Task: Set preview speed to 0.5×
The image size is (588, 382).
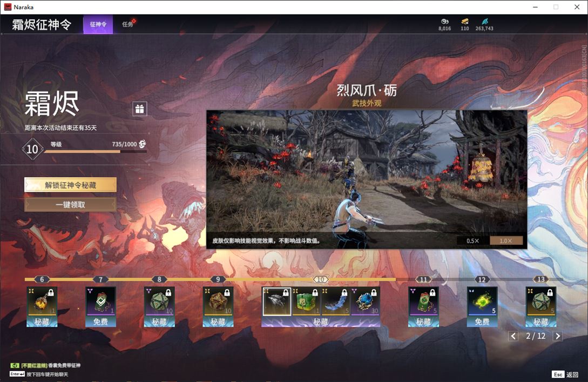Action: point(473,240)
